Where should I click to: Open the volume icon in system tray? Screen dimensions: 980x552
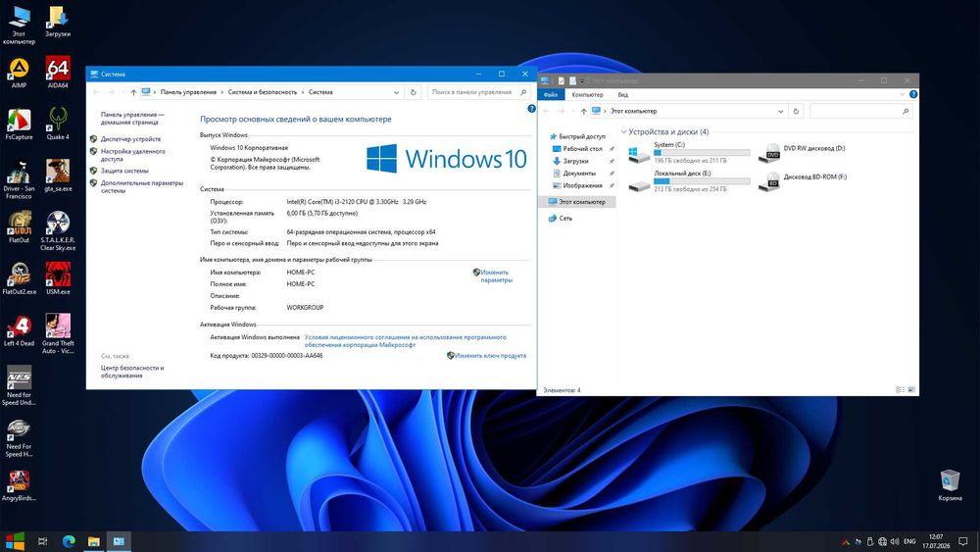pyautogui.click(x=895, y=541)
